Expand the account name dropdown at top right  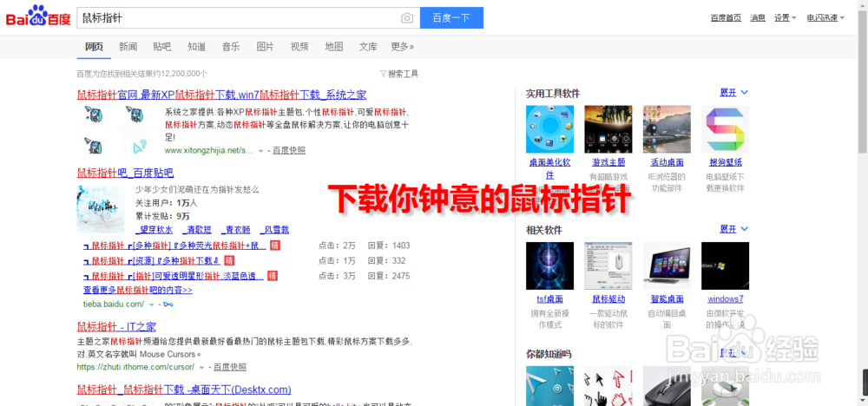[x=825, y=17]
